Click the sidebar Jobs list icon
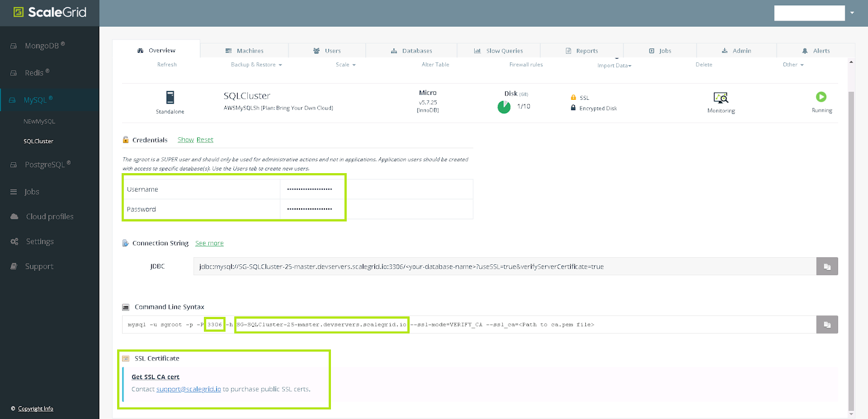 point(14,192)
